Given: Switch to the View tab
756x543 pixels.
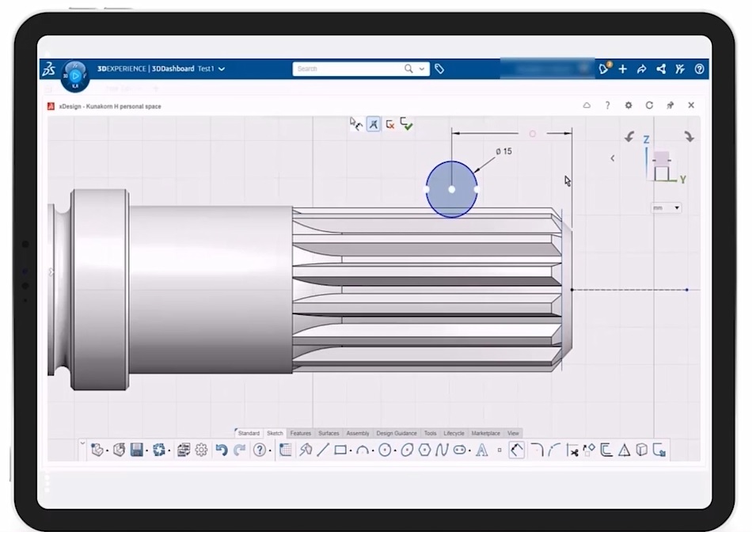Looking at the screenshot, I should (513, 433).
